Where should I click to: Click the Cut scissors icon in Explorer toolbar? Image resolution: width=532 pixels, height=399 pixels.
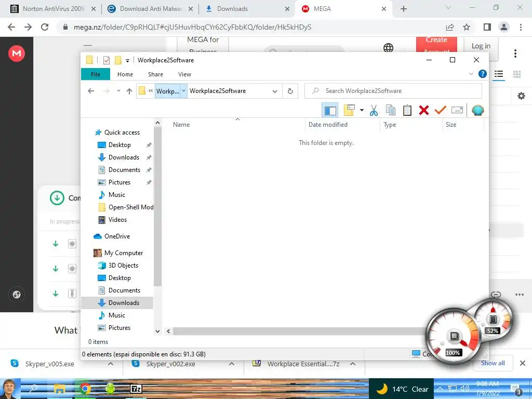[x=374, y=110]
